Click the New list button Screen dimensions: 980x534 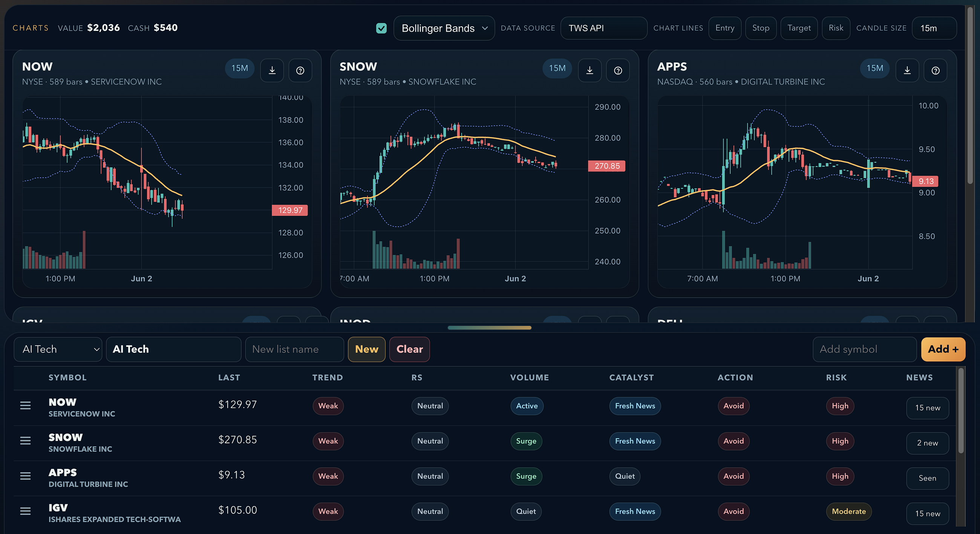tap(366, 349)
